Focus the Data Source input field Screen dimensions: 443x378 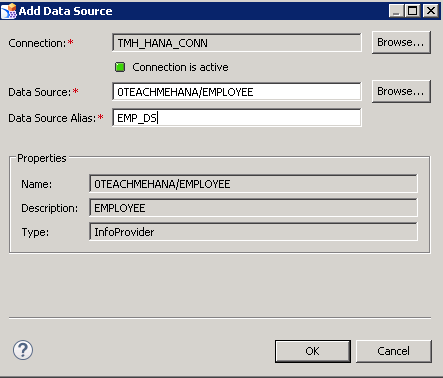click(x=237, y=92)
